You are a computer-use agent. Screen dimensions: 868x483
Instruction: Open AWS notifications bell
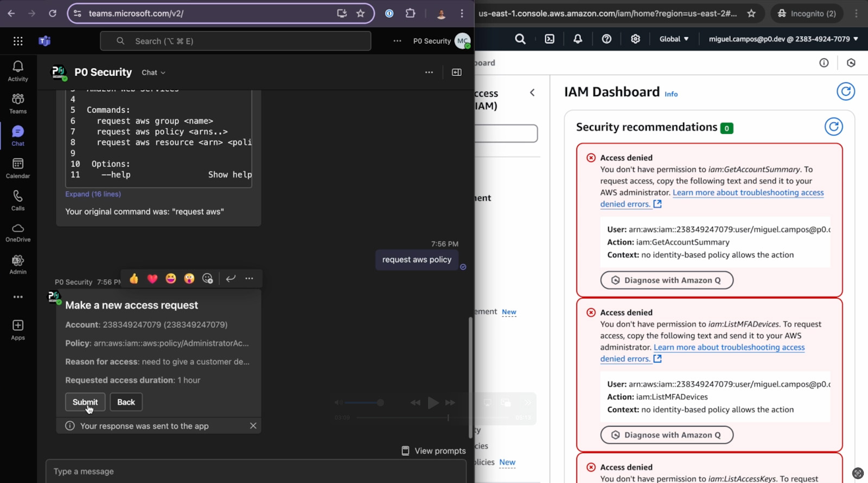pos(578,39)
